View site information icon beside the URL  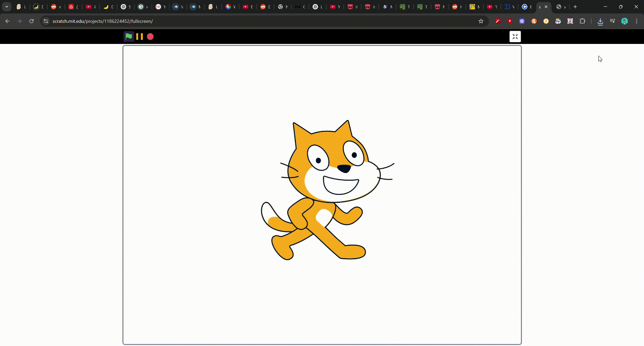pyautogui.click(x=46, y=21)
